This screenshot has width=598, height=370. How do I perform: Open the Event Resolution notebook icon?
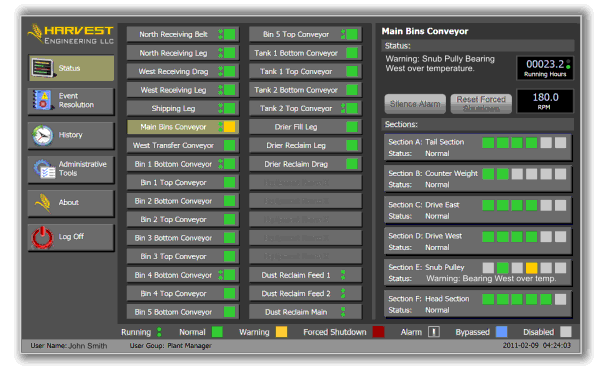[x=42, y=100]
